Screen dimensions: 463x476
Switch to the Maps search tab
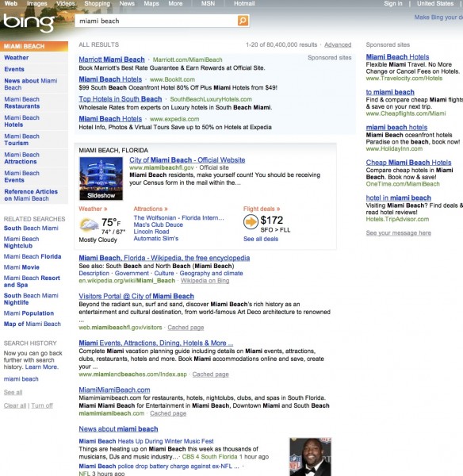point(151,4)
